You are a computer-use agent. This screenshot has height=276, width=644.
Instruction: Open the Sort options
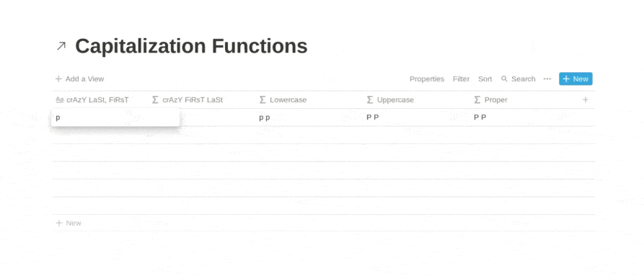(485, 79)
